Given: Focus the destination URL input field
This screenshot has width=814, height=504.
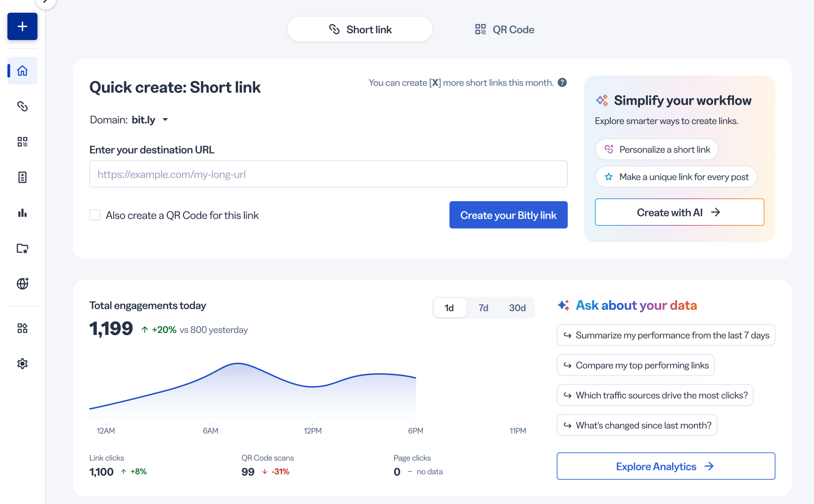Looking at the screenshot, I should pos(328,174).
